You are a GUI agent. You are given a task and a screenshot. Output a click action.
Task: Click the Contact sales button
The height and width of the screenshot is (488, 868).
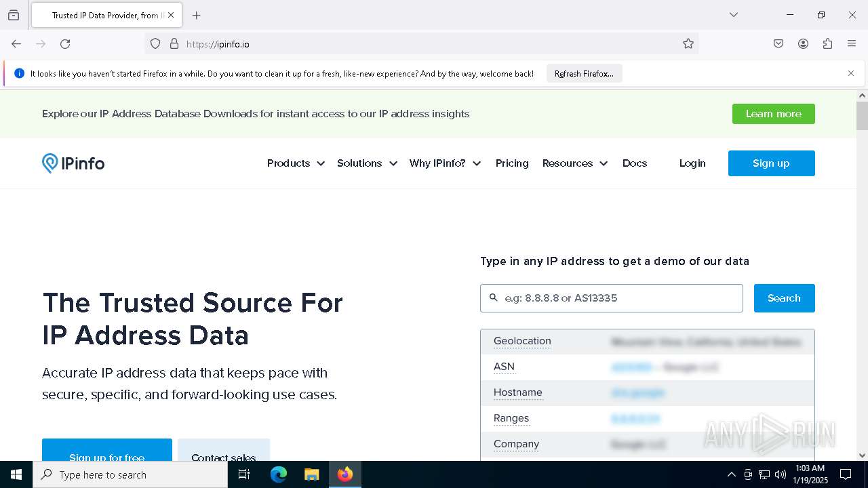[224, 450]
